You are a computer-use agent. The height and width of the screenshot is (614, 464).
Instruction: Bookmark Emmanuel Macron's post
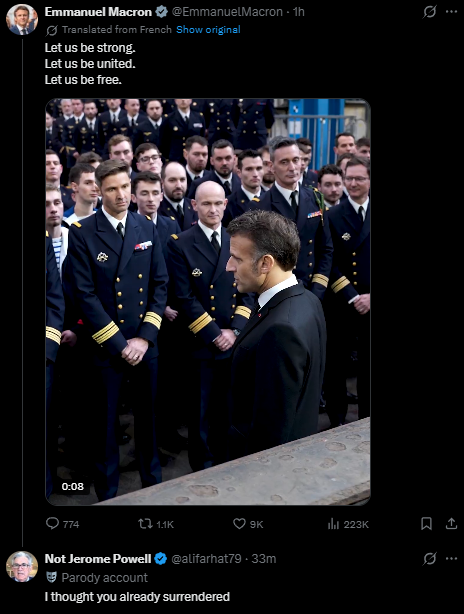426,524
